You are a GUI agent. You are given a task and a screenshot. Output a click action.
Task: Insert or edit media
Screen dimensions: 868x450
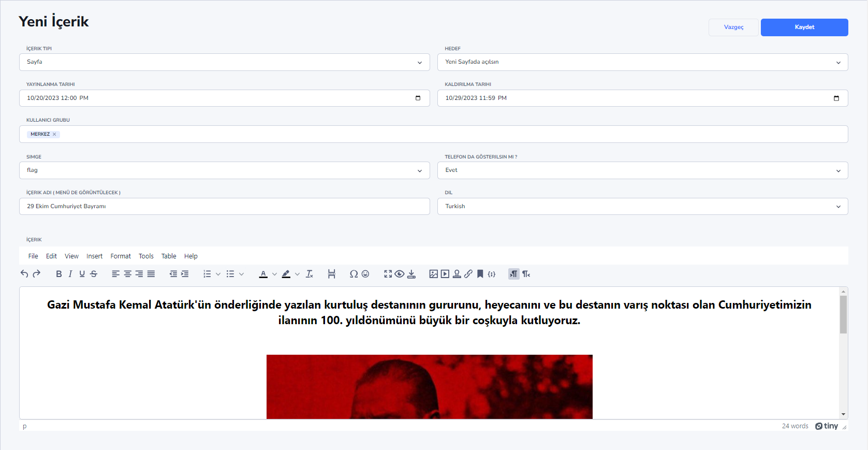(x=445, y=274)
